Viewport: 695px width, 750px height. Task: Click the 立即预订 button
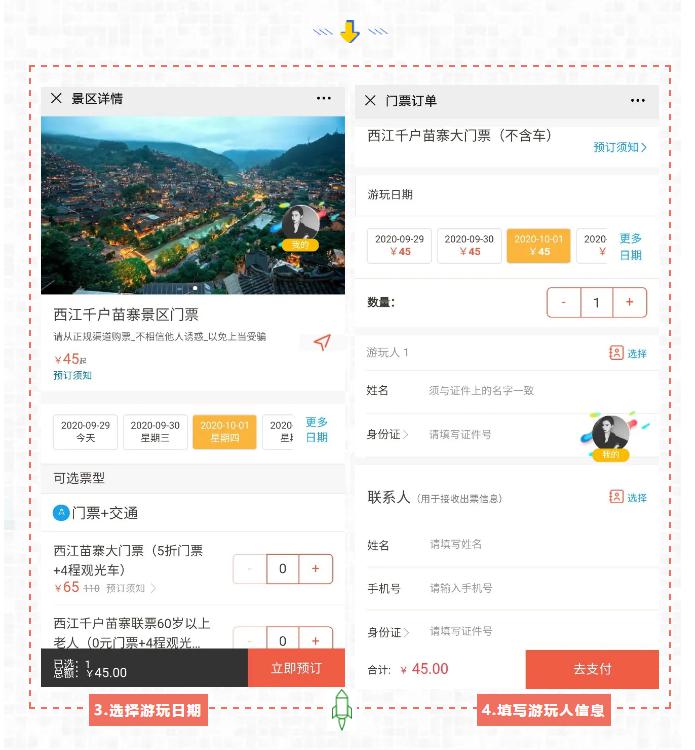pyautogui.click(x=296, y=668)
